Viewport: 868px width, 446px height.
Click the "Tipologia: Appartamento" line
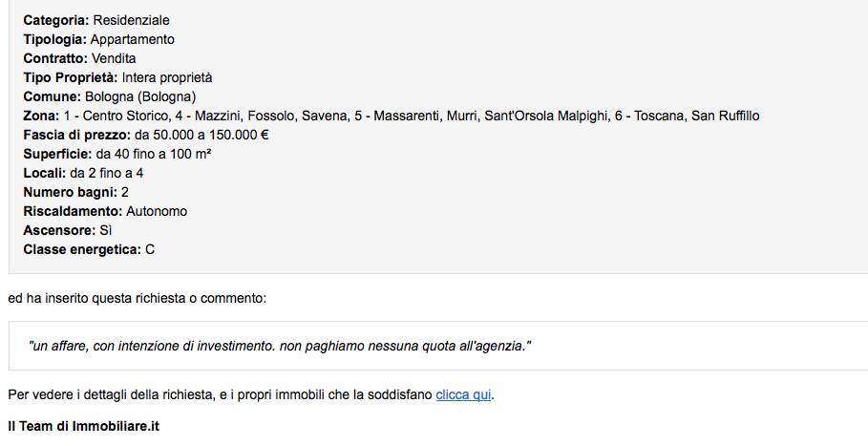click(98, 39)
